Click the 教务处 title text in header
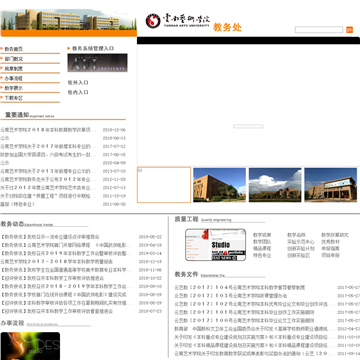This screenshot has height=360, width=360. point(227,27)
